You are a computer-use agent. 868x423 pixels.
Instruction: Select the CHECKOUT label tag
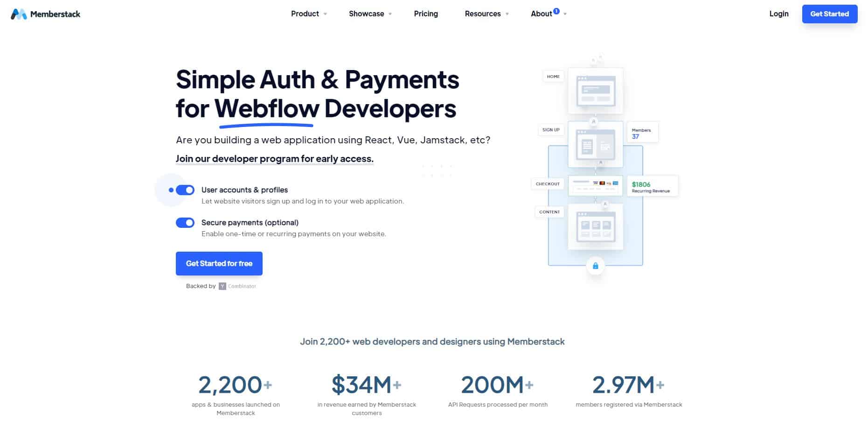point(548,184)
